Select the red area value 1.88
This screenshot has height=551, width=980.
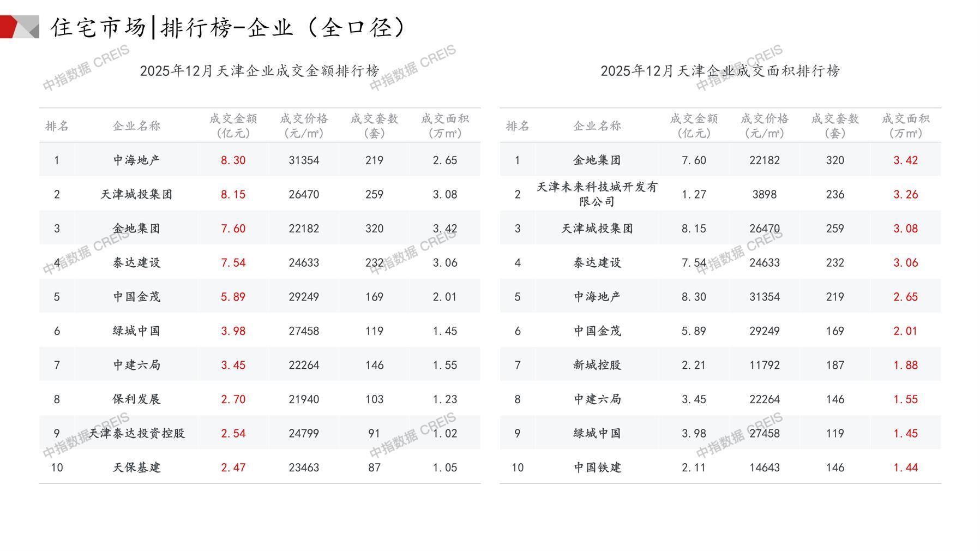tap(905, 365)
